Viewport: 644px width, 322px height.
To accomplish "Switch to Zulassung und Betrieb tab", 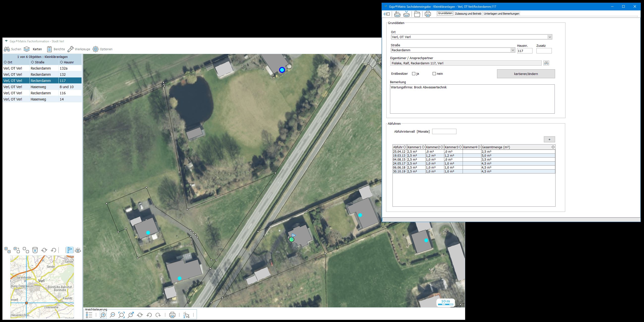I will 468,14.
